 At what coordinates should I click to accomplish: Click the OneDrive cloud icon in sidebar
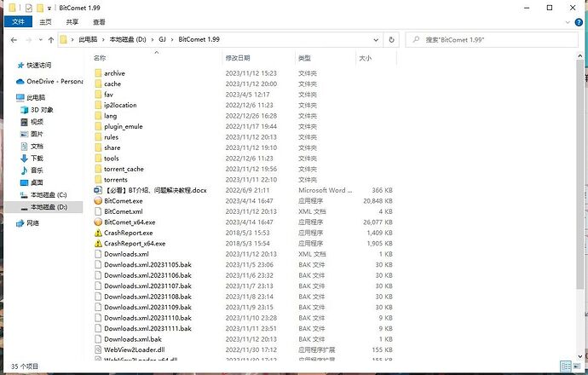click(20, 81)
